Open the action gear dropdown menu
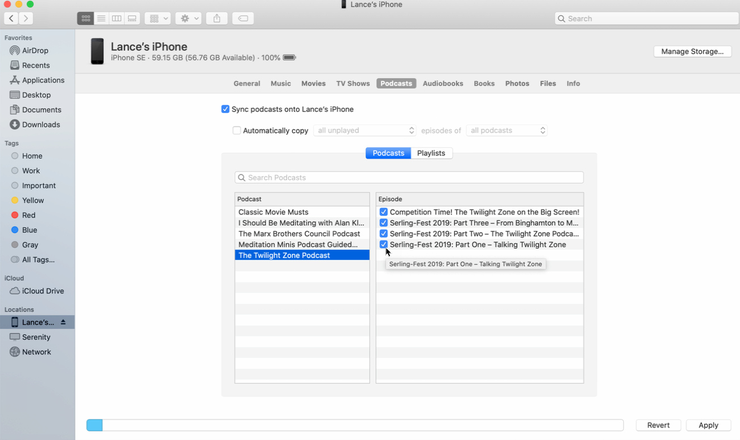 point(189,18)
